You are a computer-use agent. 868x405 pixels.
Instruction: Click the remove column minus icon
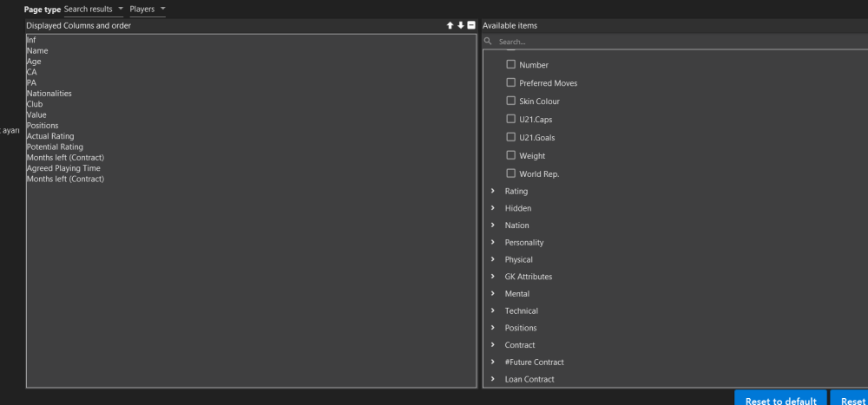471,26
